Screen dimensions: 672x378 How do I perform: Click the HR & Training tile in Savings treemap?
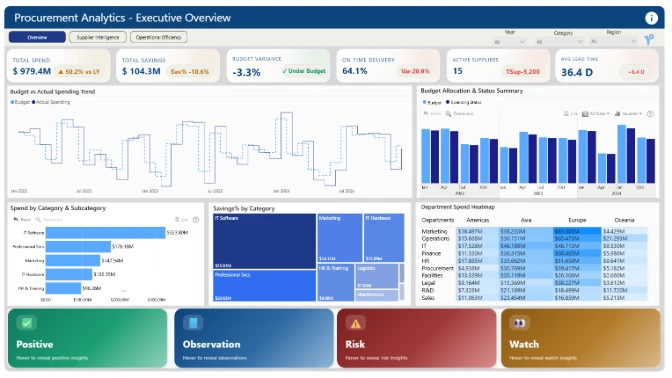pos(336,282)
